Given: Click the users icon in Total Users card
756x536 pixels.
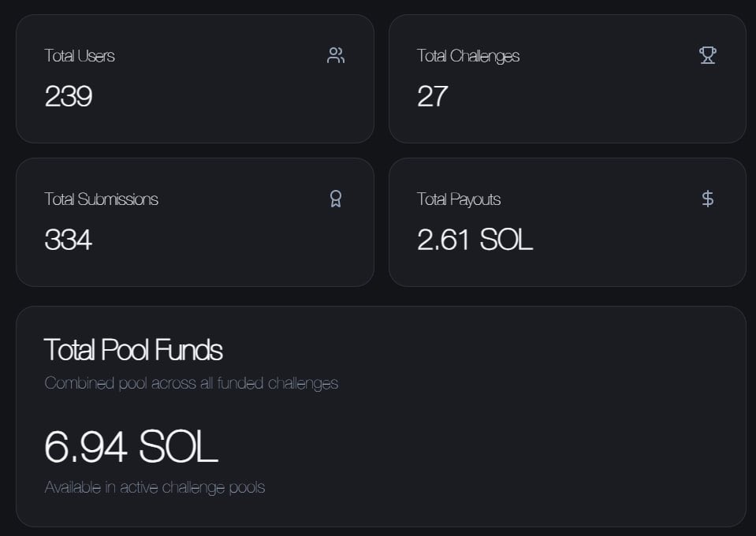Looking at the screenshot, I should 336,55.
